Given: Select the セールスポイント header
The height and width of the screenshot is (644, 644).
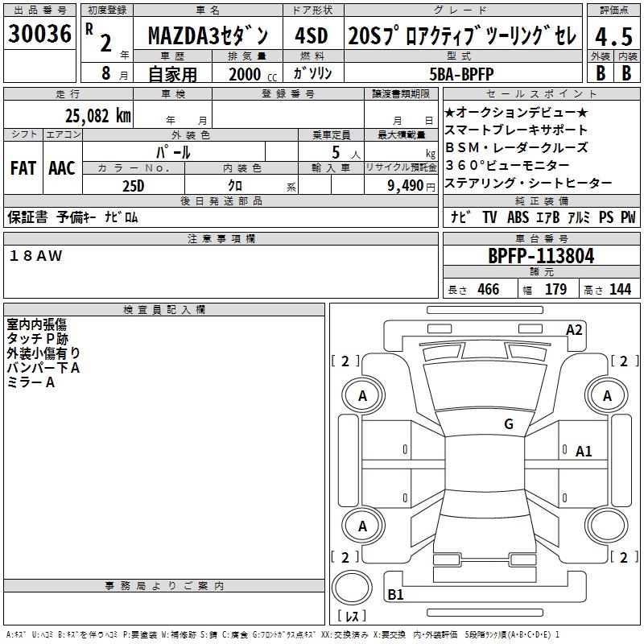Looking at the screenshot, I should [x=541, y=94].
